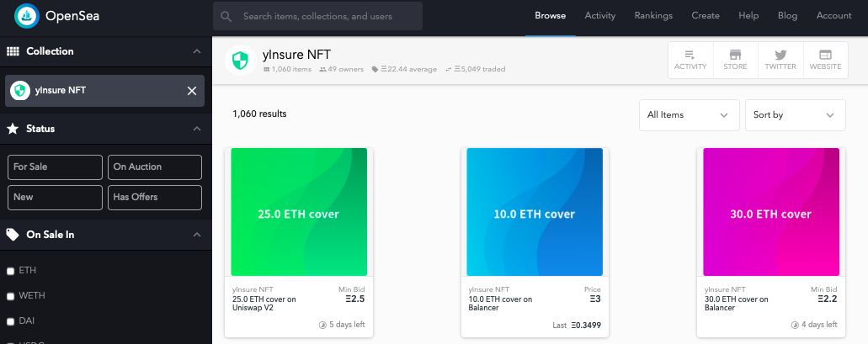This screenshot has height=344, width=868.
Task: Click the clock icon beside 4 days left
Action: point(795,325)
